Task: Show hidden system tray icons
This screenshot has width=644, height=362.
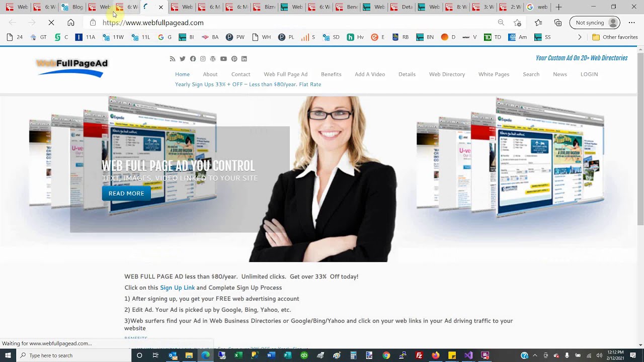Action: [x=534, y=355]
